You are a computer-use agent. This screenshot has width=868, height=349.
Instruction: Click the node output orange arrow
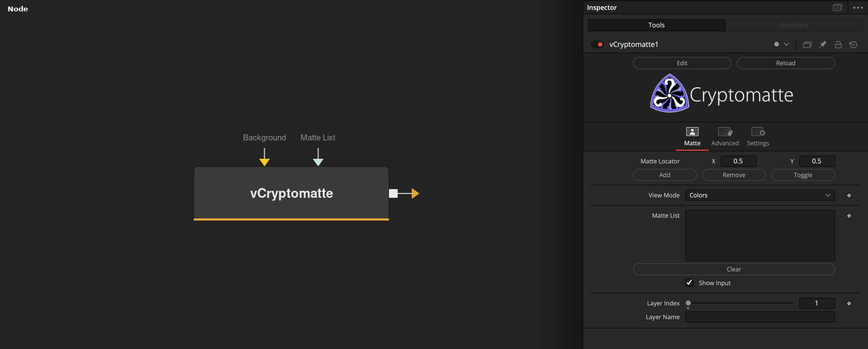coord(416,193)
